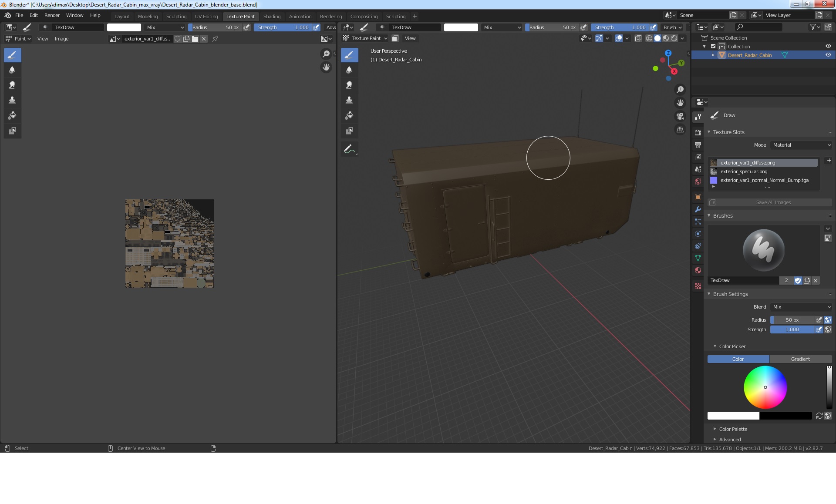Image resolution: width=836 pixels, height=504 pixels.
Task: Open the Texture Slots Mode Material dropdown
Action: click(x=801, y=145)
